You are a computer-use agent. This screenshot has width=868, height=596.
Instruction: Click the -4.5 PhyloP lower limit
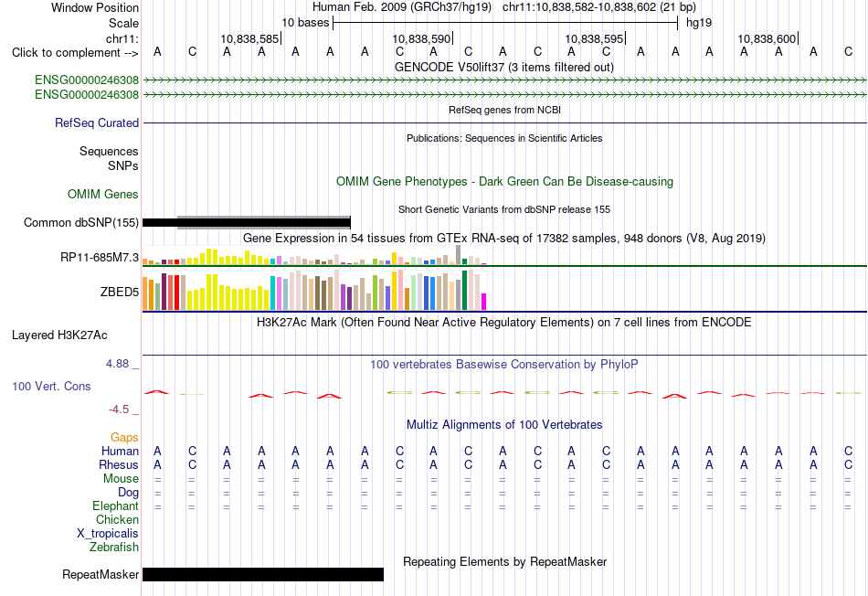(x=119, y=410)
